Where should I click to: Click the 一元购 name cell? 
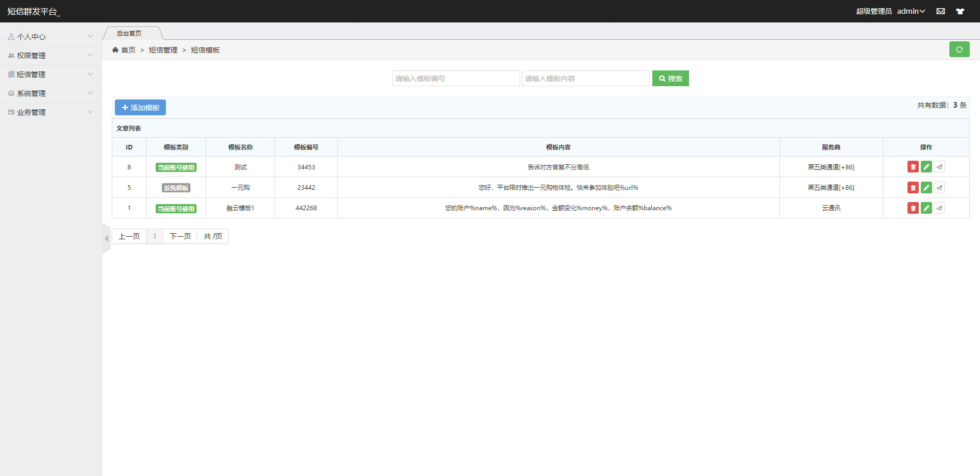[240, 188]
